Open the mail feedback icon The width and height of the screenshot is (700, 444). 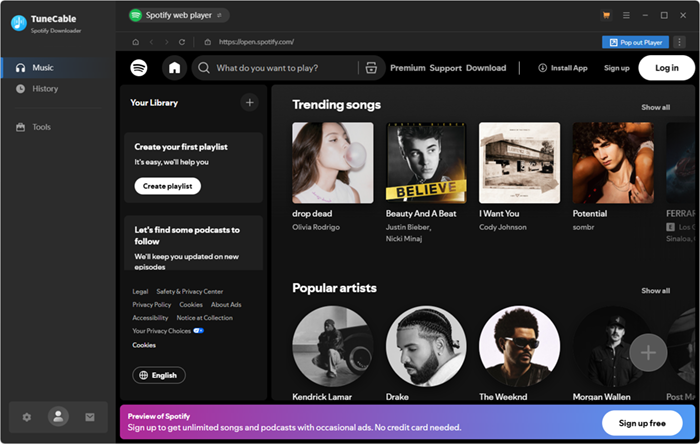(x=90, y=417)
